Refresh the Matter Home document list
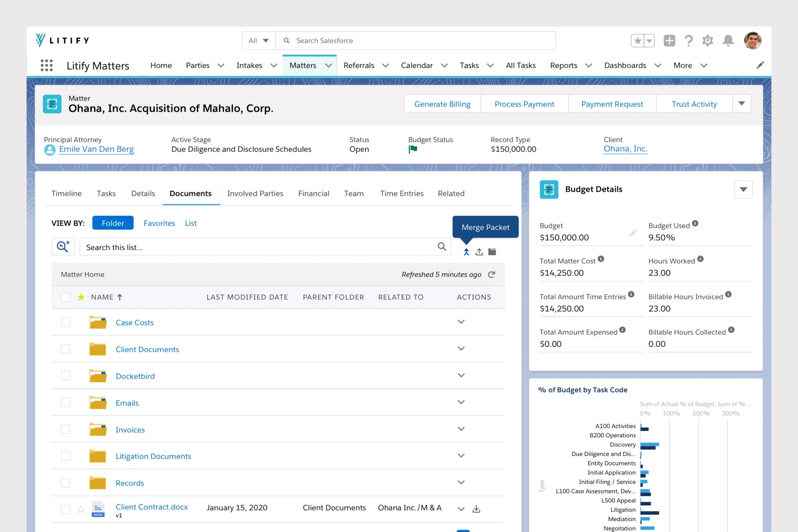The height and width of the screenshot is (532, 798). pyautogui.click(x=491, y=274)
